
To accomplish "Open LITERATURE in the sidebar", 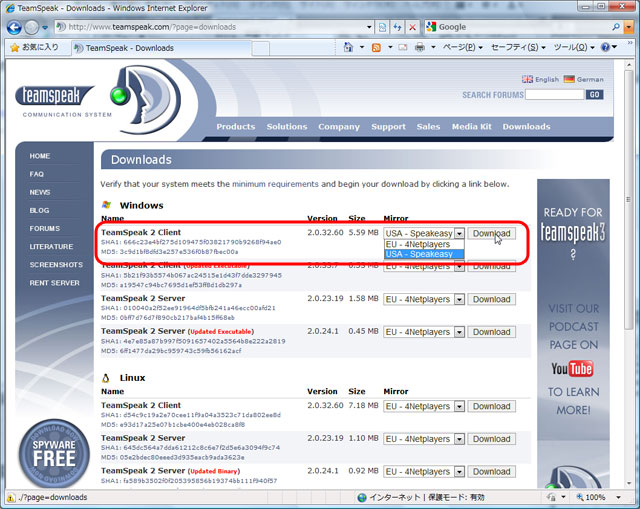I will pos(51,247).
